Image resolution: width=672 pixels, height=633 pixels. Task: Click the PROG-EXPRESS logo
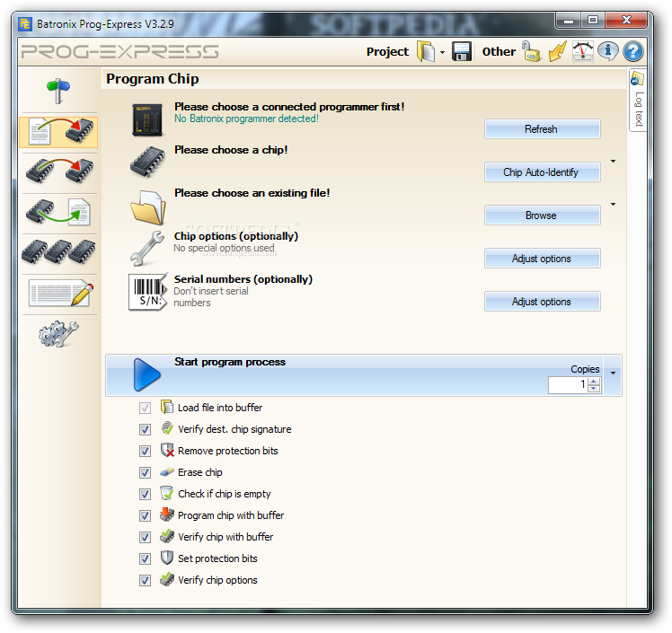pos(119,51)
